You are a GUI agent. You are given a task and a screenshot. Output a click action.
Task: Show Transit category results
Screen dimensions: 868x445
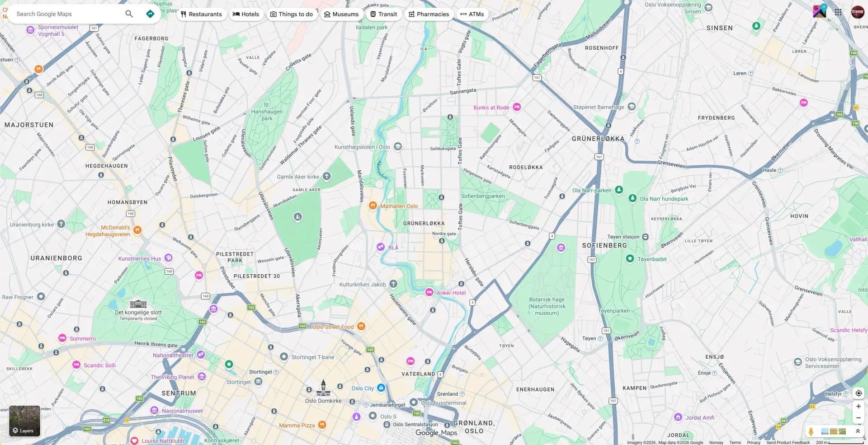pos(383,14)
